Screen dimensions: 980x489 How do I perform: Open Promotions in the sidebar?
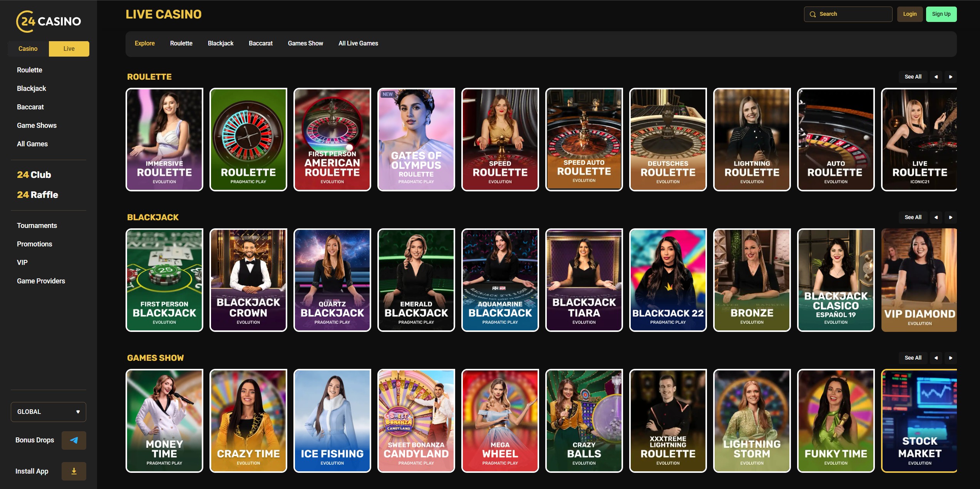coord(35,244)
